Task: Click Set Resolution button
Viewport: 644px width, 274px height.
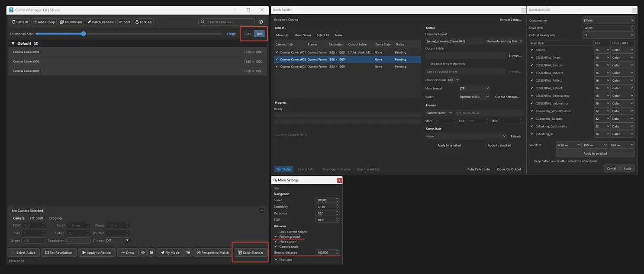Action: (x=59, y=253)
